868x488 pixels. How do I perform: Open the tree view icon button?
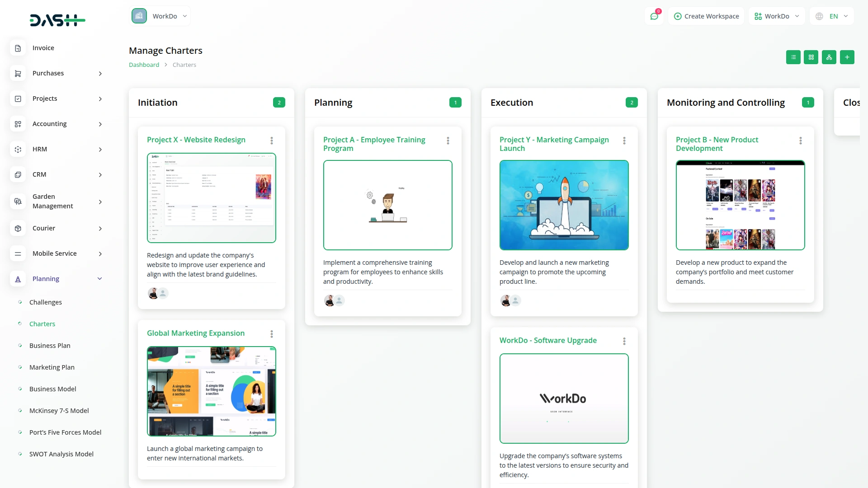pos(829,57)
